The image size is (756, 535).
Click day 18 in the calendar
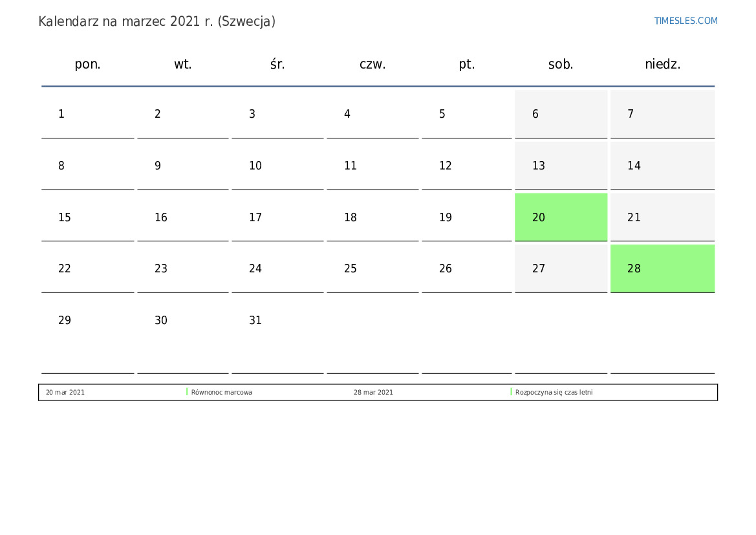[x=373, y=217]
